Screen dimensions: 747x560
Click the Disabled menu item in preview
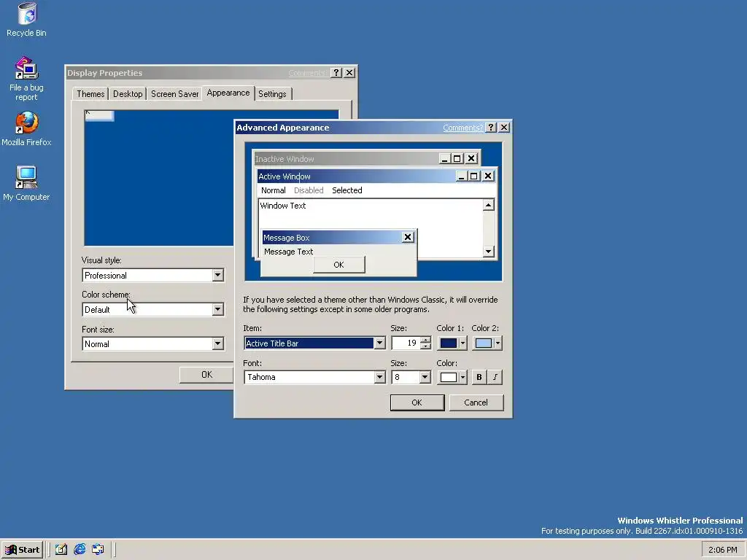pyautogui.click(x=309, y=190)
